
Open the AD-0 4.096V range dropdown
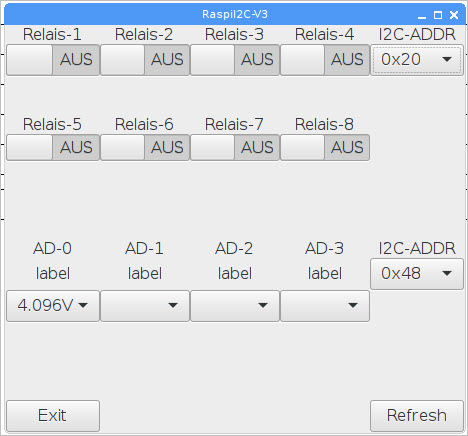53,306
